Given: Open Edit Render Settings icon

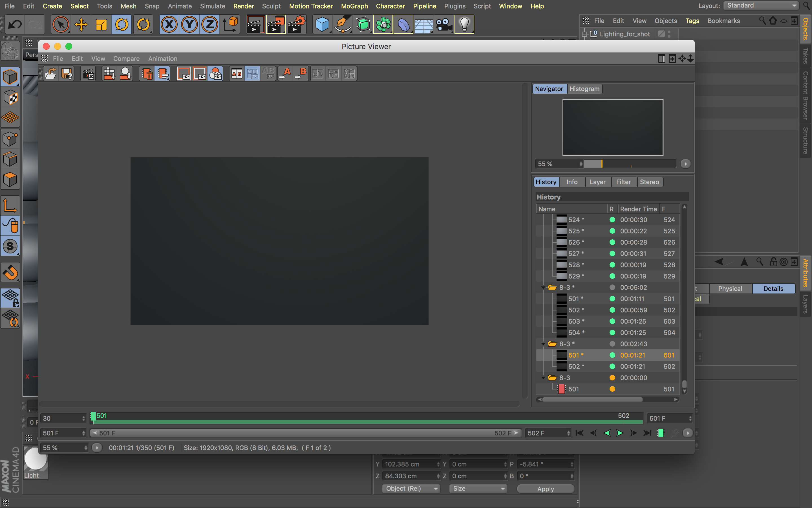Looking at the screenshot, I should pyautogui.click(x=297, y=24).
